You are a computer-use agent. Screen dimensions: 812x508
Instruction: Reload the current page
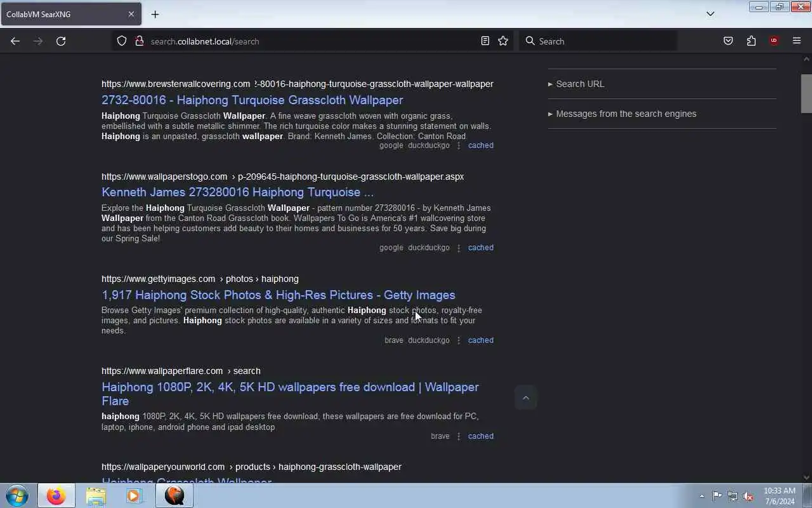coord(61,41)
